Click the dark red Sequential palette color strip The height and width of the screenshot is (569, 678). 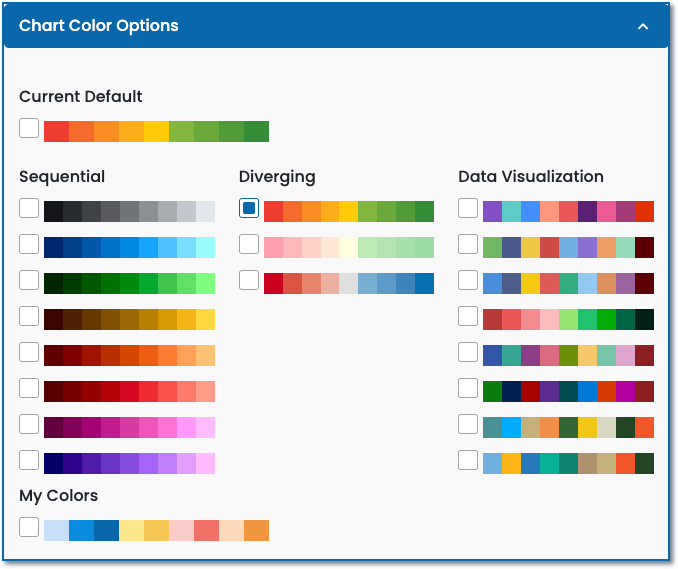(x=129, y=391)
